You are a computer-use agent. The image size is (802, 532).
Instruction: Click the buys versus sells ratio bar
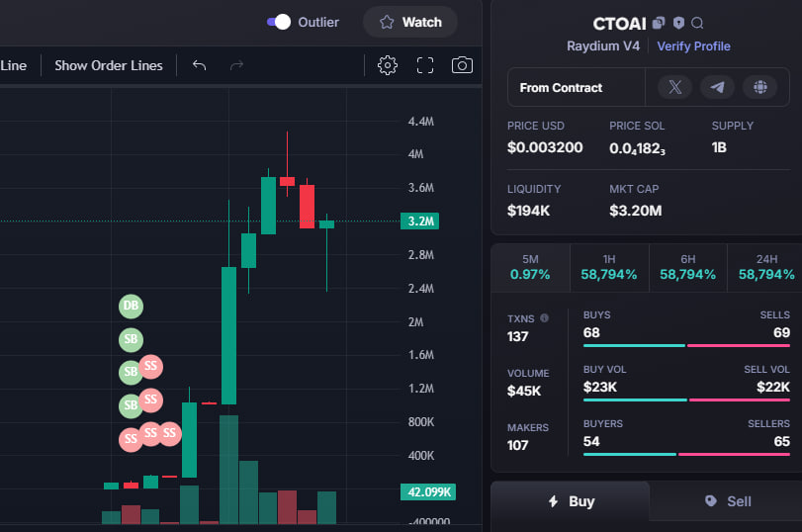click(x=686, y=346)
